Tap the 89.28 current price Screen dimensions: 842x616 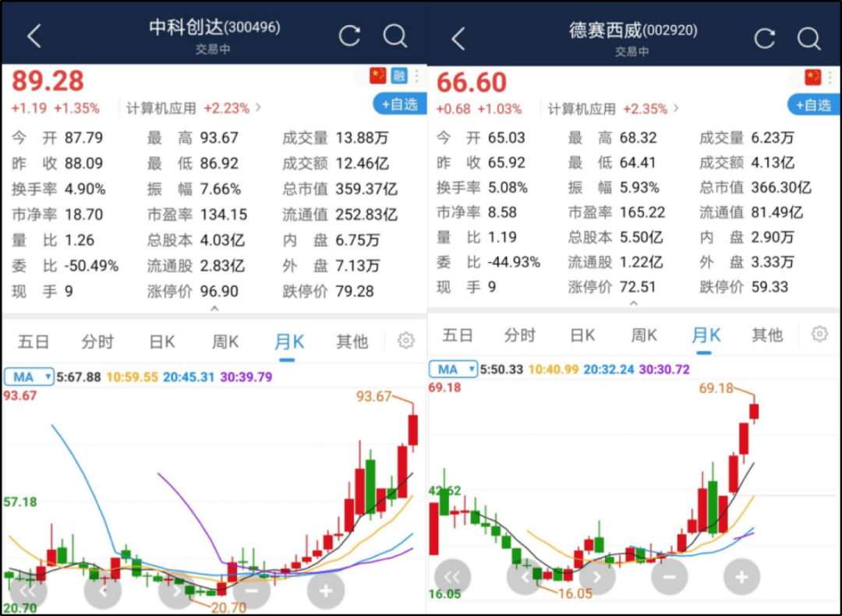click(x=48, y=81)
